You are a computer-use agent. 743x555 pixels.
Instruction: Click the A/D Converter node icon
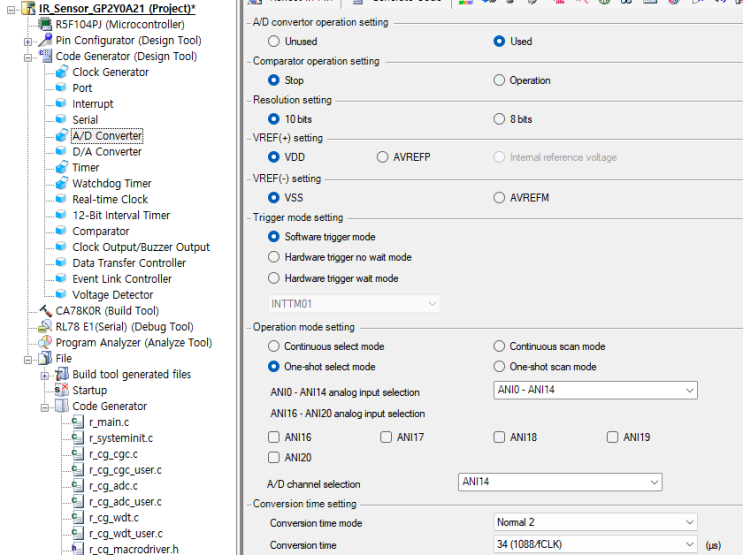(62, 136)
